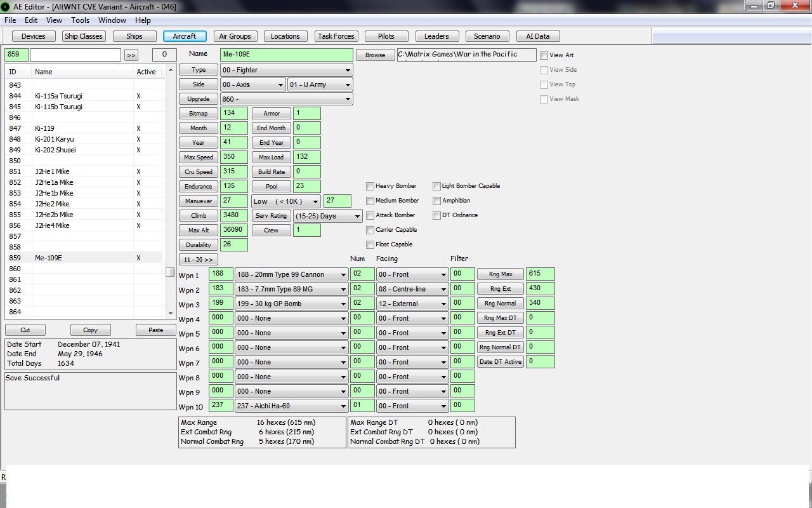Switch to the Ships section

134,36
